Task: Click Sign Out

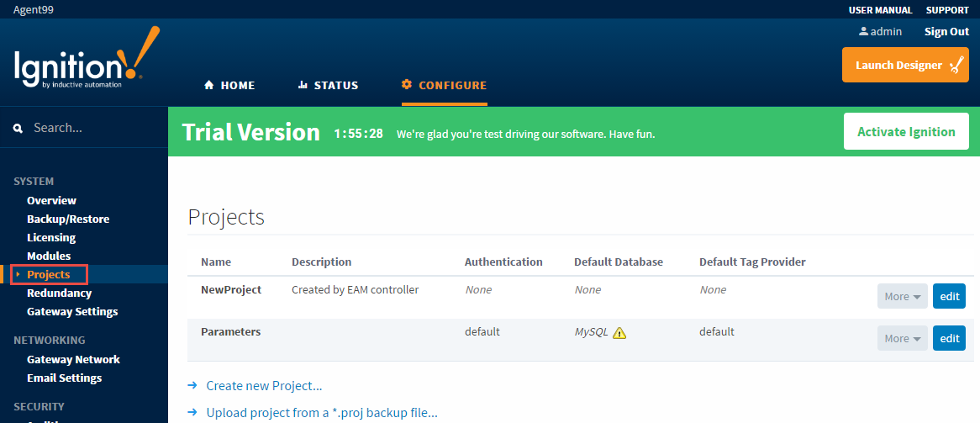Action: [x=947, y=31]
